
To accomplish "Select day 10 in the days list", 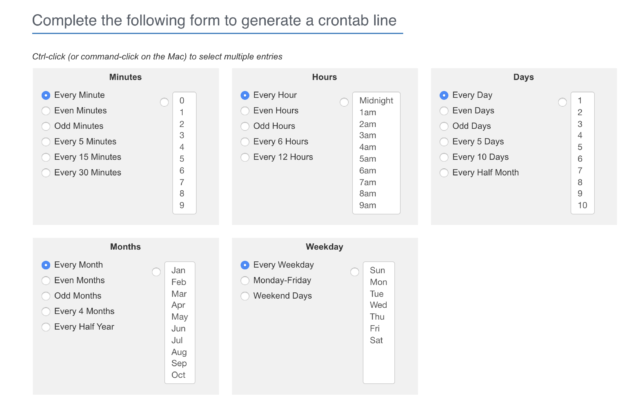I will click(582, 205).
